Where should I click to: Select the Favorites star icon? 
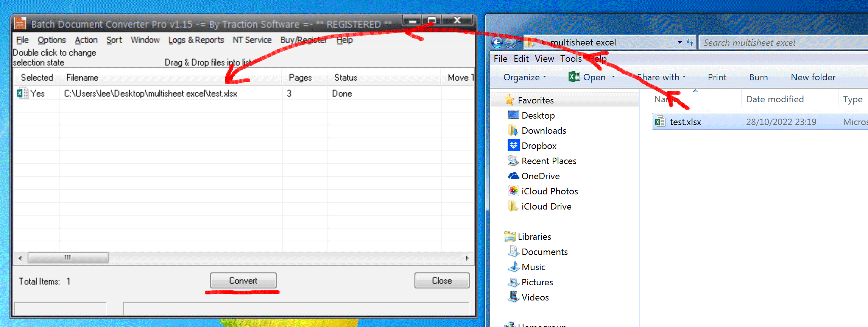point(509,100)
